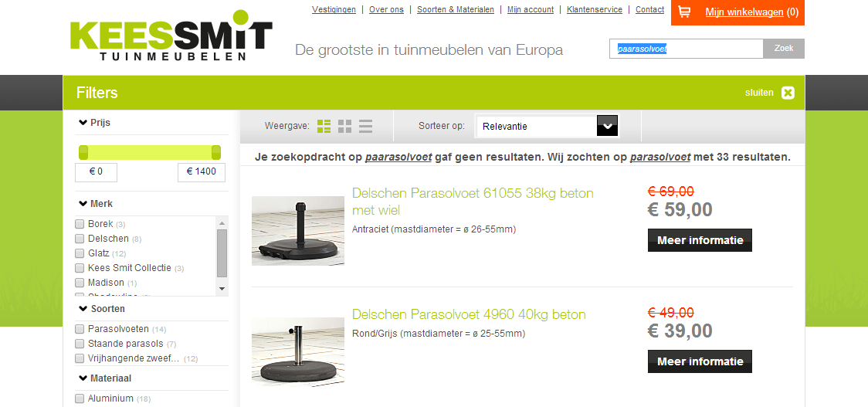Switch to detailed list view icon
Image resolution: width=868 pixels, height=407 pixels.
(324, 126)
